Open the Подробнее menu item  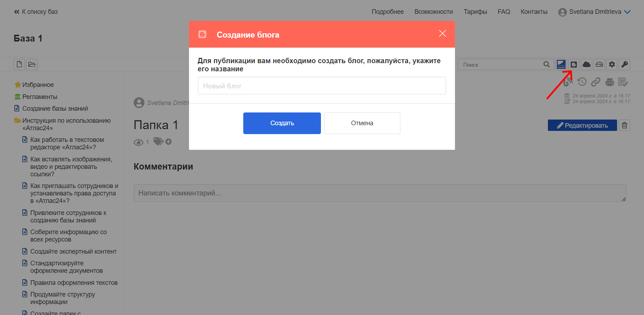click(x=388, y=12)
